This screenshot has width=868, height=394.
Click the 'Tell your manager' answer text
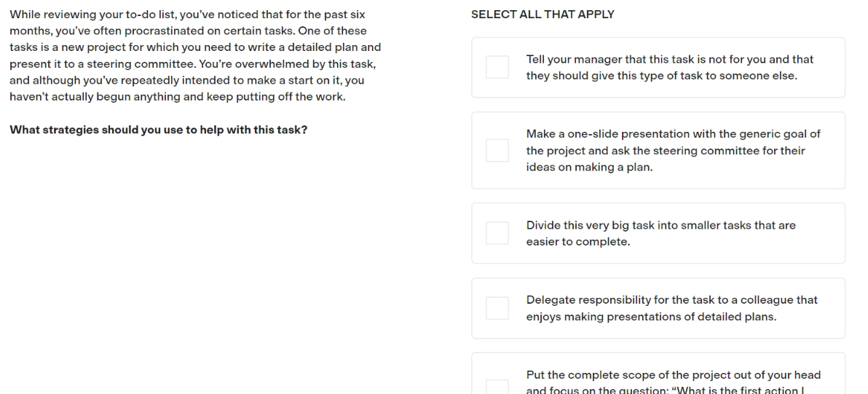pyautogui.click(x=670, y=68)
